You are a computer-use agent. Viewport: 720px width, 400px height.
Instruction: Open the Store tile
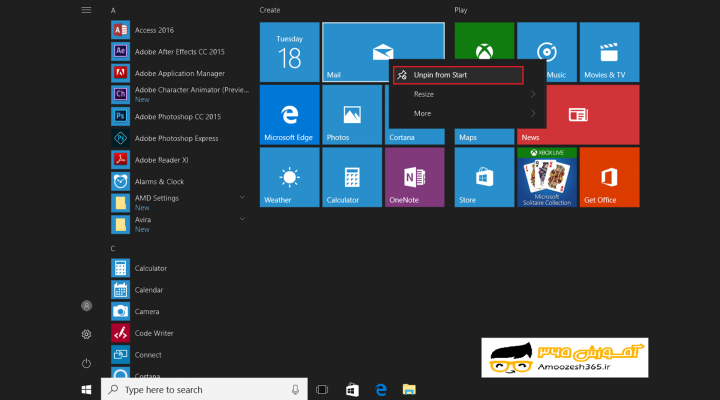(x=484, y=177)
